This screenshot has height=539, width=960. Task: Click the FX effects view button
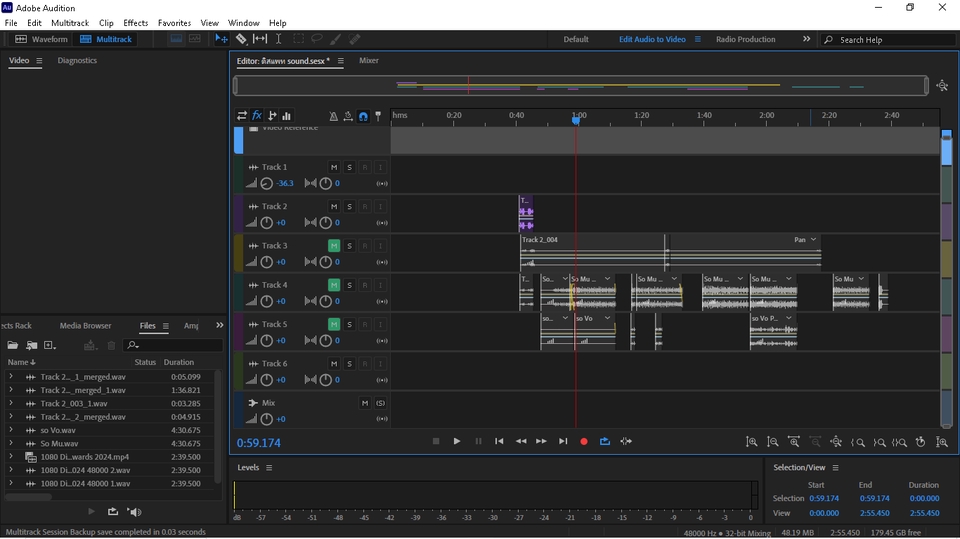tap(257, 116)
